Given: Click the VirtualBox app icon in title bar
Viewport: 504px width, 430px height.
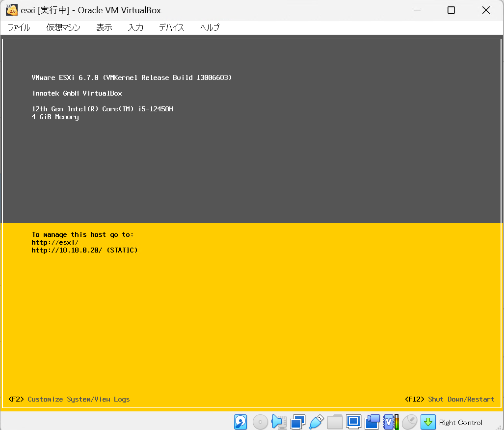Looking at the screenshot, I should click(12, 10).
